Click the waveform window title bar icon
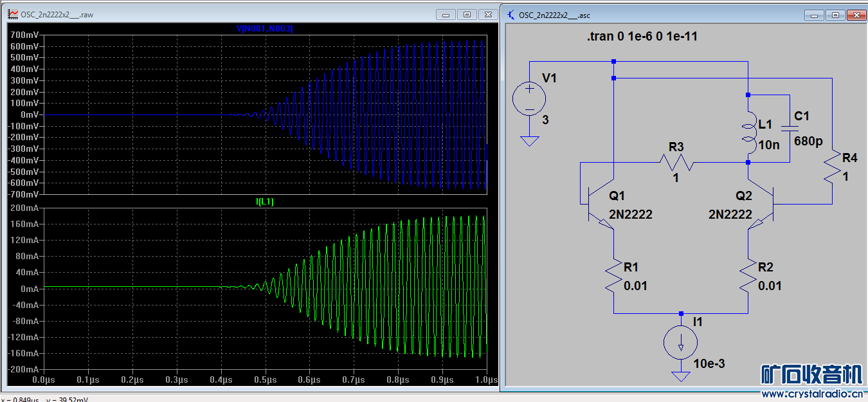 tap(12, 14)
